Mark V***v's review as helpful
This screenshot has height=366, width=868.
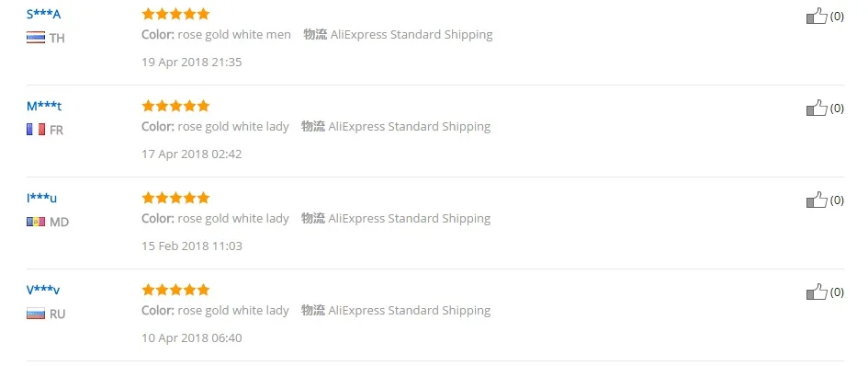point(817,292)
